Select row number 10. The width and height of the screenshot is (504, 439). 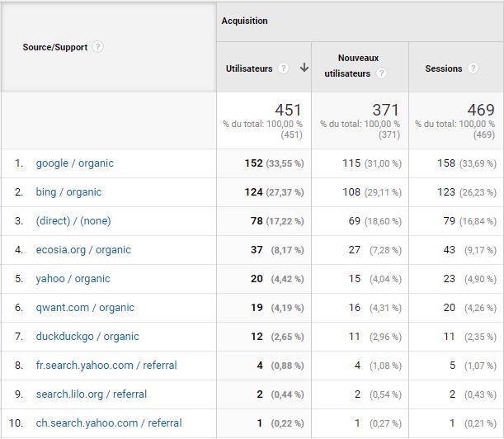pyautogui.click(x=16, y=423)
